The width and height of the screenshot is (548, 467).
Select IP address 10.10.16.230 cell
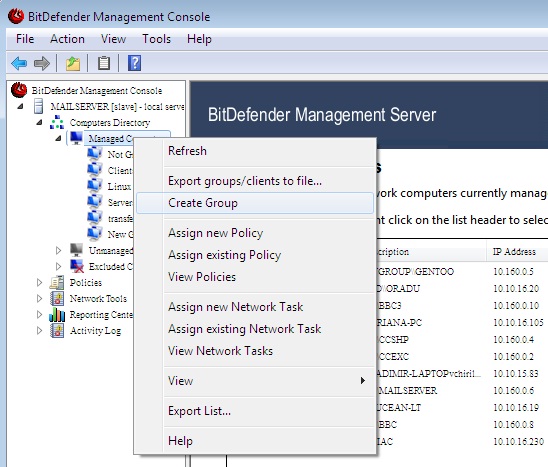(518, 442)
